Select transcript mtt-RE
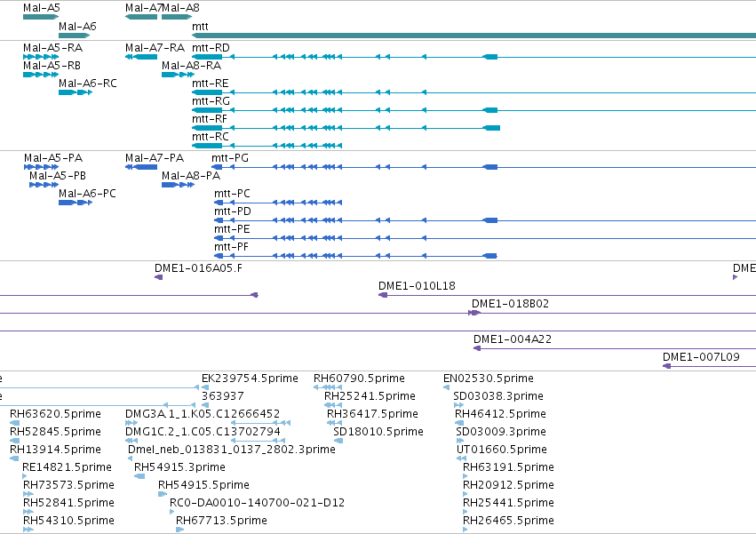This screenshot has width=756, height=534. point(474,92)
